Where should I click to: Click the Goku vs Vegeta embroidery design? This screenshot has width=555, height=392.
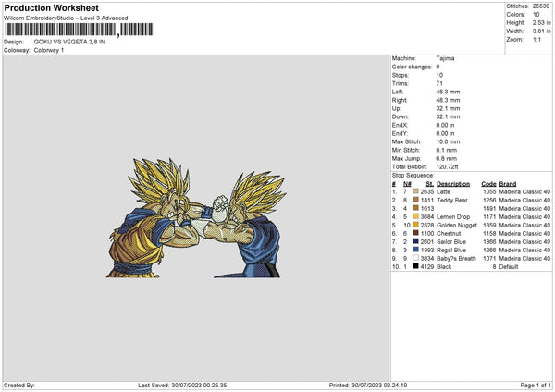196,217
